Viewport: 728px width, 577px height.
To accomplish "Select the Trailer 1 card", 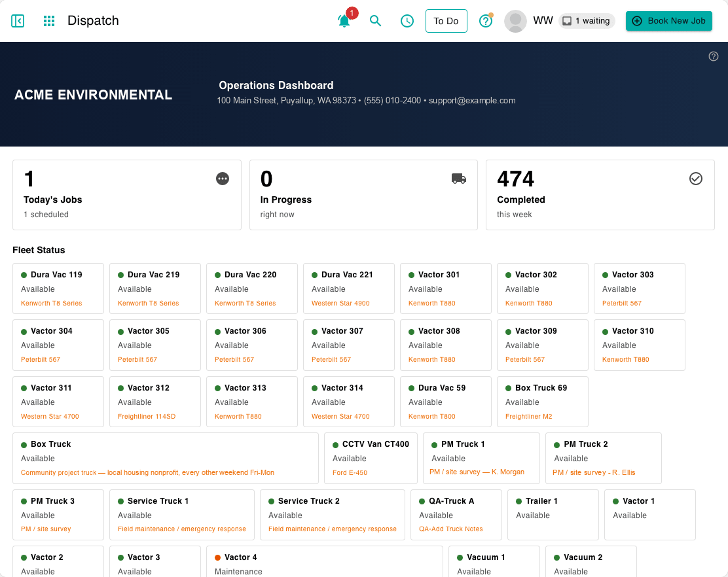I will 553,515.
